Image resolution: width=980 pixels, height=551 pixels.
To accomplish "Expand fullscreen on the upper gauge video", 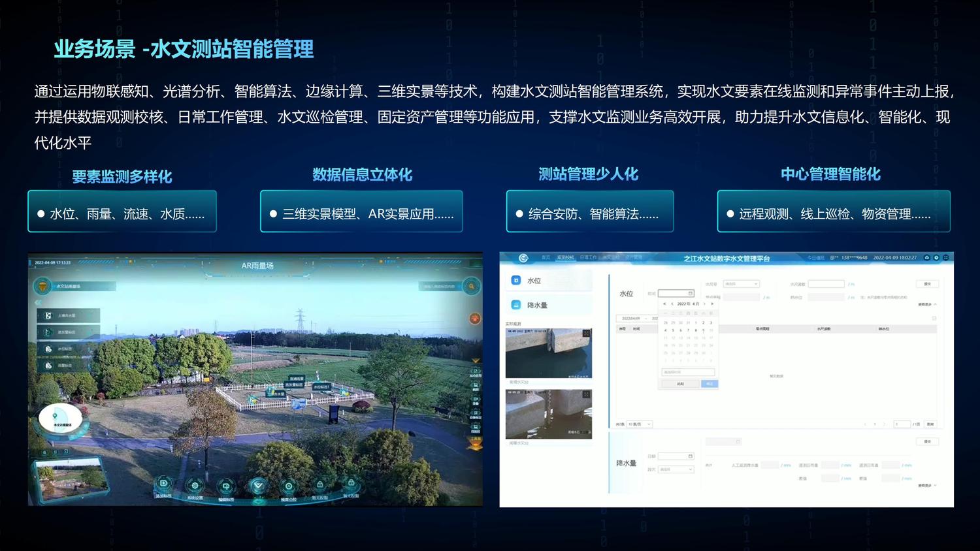I will point(587,333).
